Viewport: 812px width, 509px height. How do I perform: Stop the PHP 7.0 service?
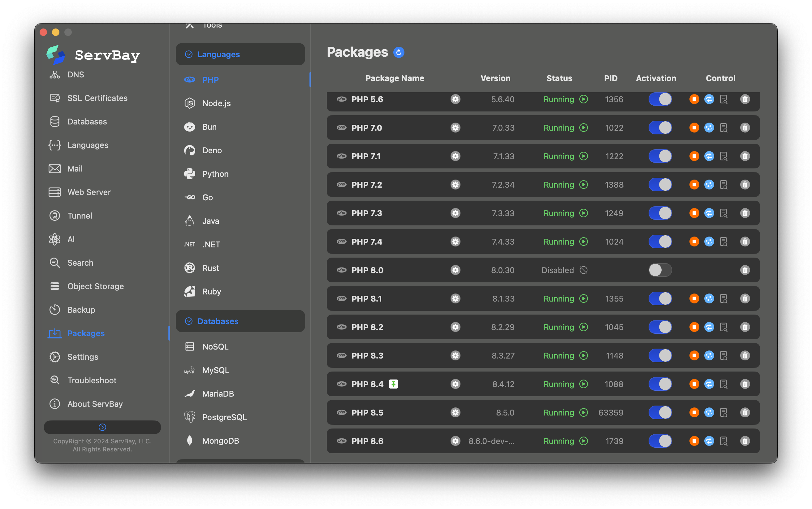point(694,128)
